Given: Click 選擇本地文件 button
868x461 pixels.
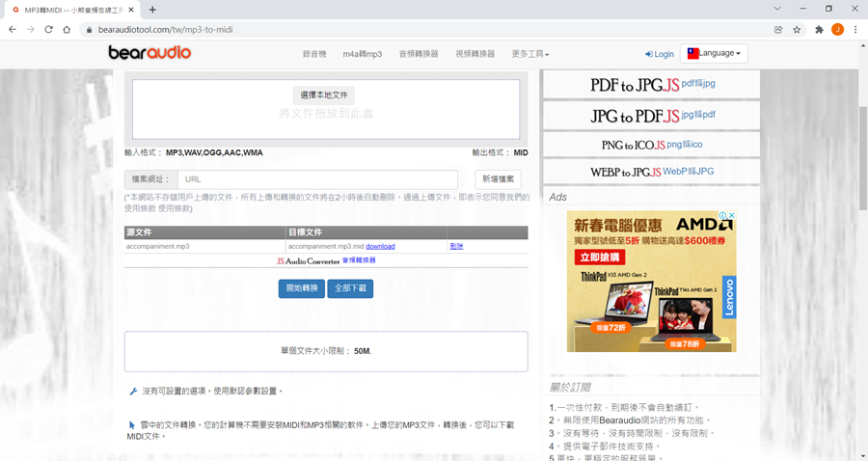Looking at the screenshot, I should tap(324, 95).
